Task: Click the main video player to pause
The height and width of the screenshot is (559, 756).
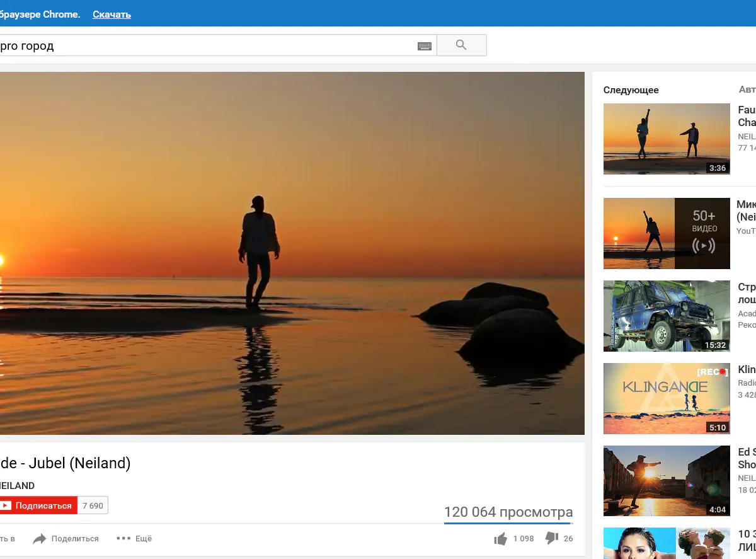Action: click(x=292, y=253)
